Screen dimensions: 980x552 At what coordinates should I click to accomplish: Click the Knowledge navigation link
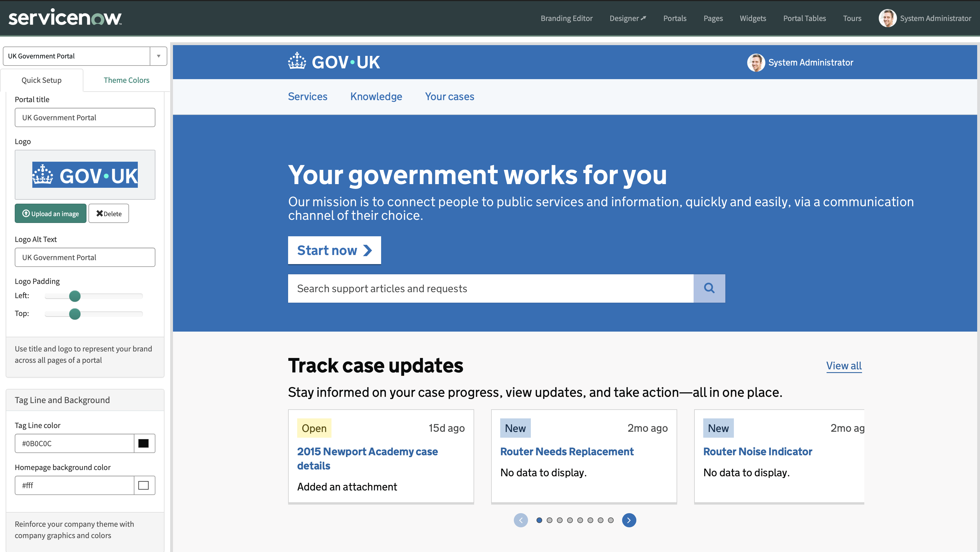pos(376,96)
